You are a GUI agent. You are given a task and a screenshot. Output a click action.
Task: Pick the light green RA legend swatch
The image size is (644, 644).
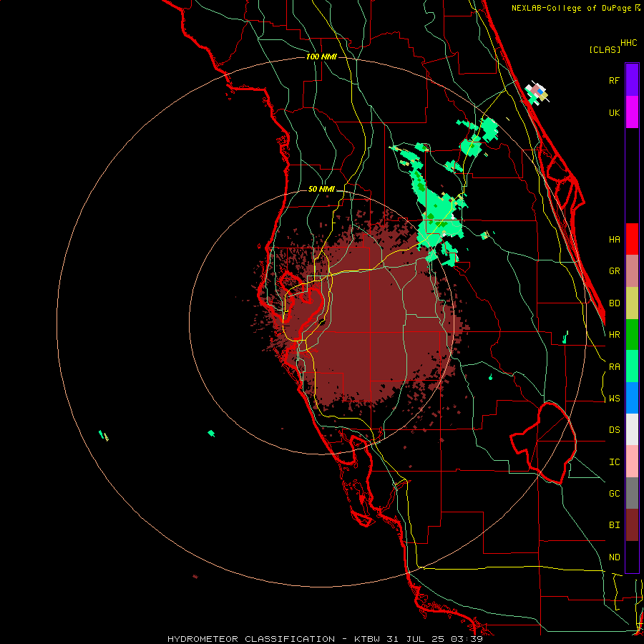click(x=632, y=366)
